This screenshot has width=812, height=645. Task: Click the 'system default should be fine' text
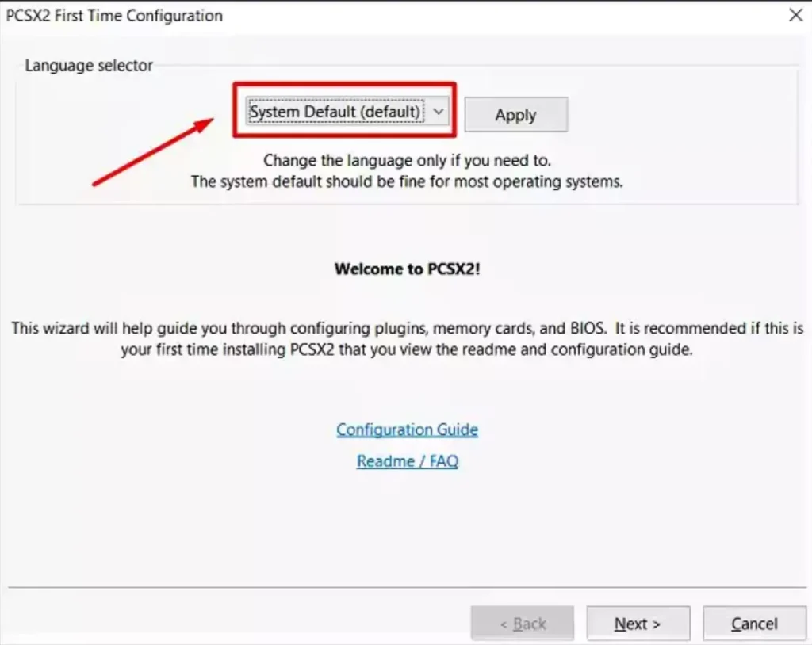pos(407,181)
